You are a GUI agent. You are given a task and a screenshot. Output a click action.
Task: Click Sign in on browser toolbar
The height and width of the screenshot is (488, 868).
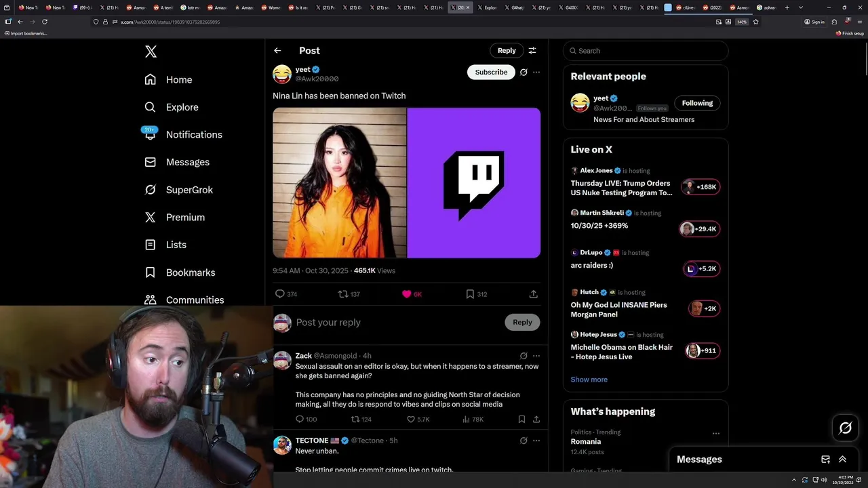(x=814, y=22)
